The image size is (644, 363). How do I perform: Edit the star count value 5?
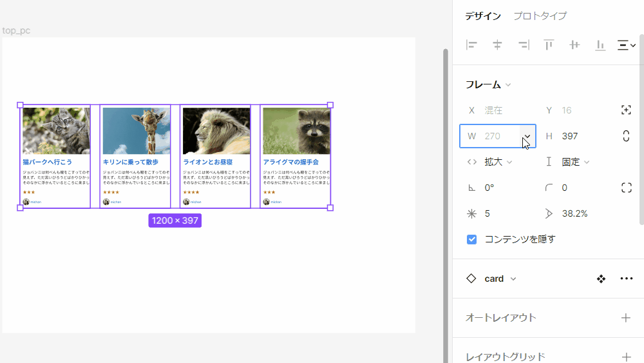point(487,213)
